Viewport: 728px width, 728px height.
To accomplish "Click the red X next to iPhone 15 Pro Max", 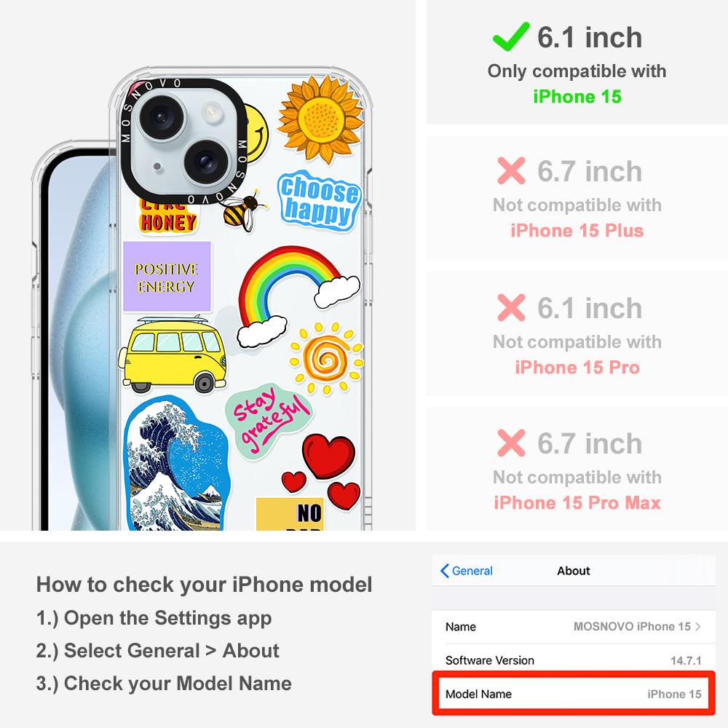I will tap(511, 443).
